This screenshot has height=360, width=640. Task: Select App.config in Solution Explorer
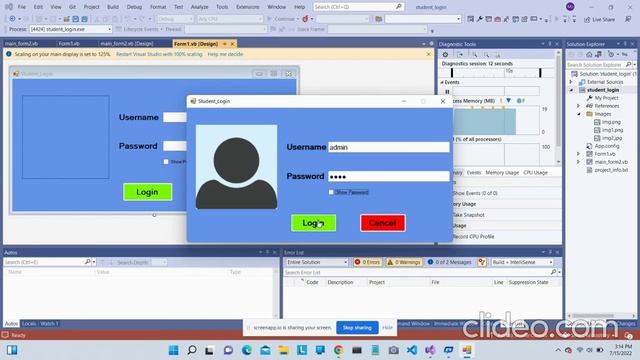click(607, 146)
